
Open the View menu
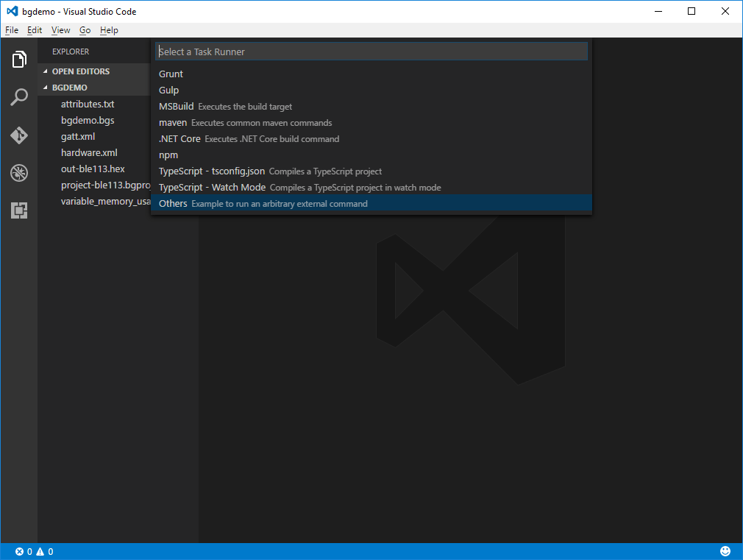[x=60, y=30]
